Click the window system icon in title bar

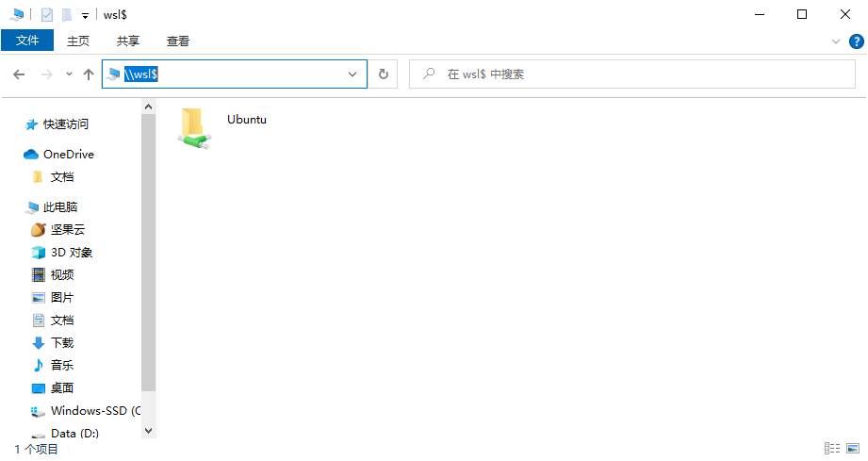17,15
